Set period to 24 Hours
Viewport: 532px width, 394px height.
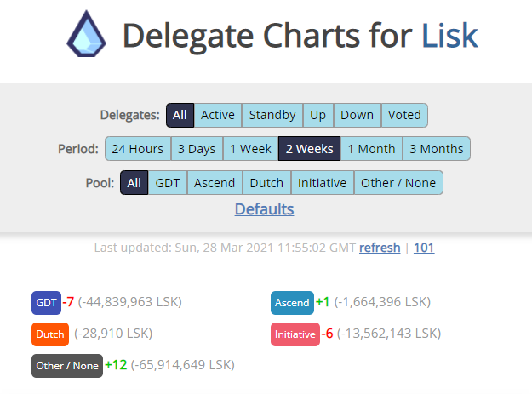coord(138,149)
